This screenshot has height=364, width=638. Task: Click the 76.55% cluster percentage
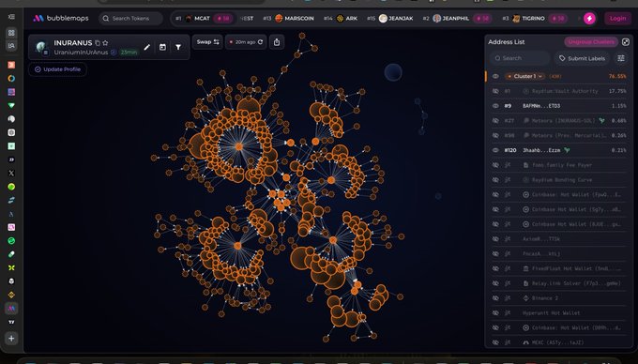point(617,76)
